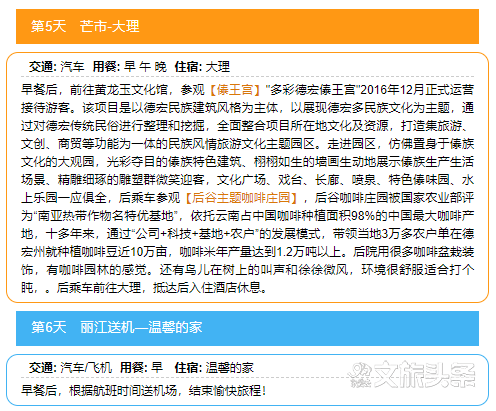Click the 傣王宫 highlighted link
This screenshot has width=496, height=411.
tap(235, 90)
